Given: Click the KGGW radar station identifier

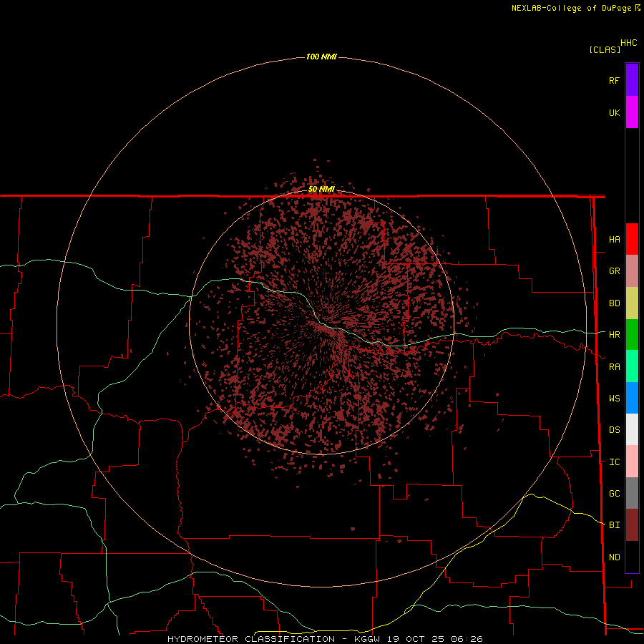Looking at the screenshot, I should click(x=367, y=639).
